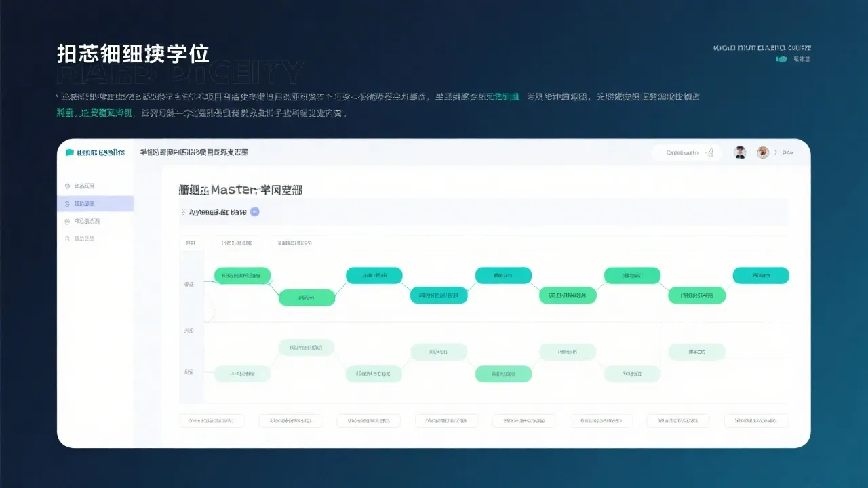Click the last outlined button in bottom row
This screenshot has width=868, height=488.
(756, 421)
